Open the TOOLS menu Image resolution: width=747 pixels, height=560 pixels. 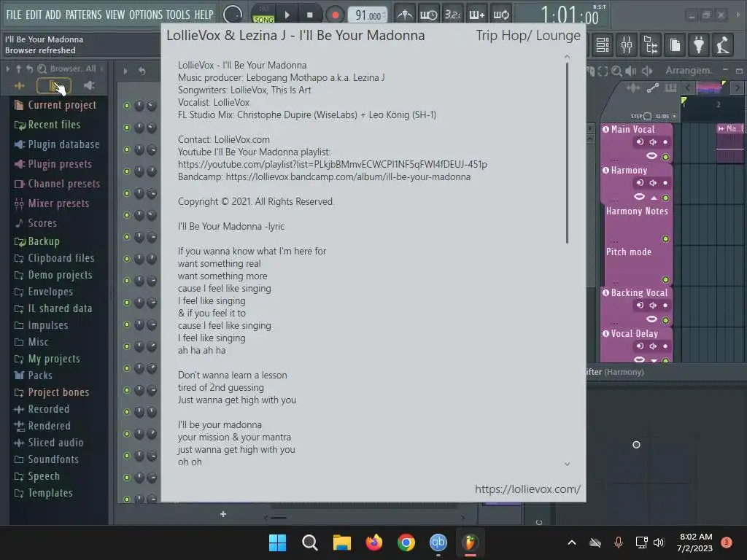178,15
